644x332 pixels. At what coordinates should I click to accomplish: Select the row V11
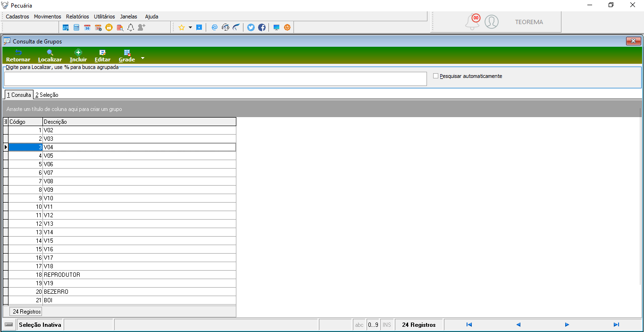pyautogui.click(x=122, y=206)
